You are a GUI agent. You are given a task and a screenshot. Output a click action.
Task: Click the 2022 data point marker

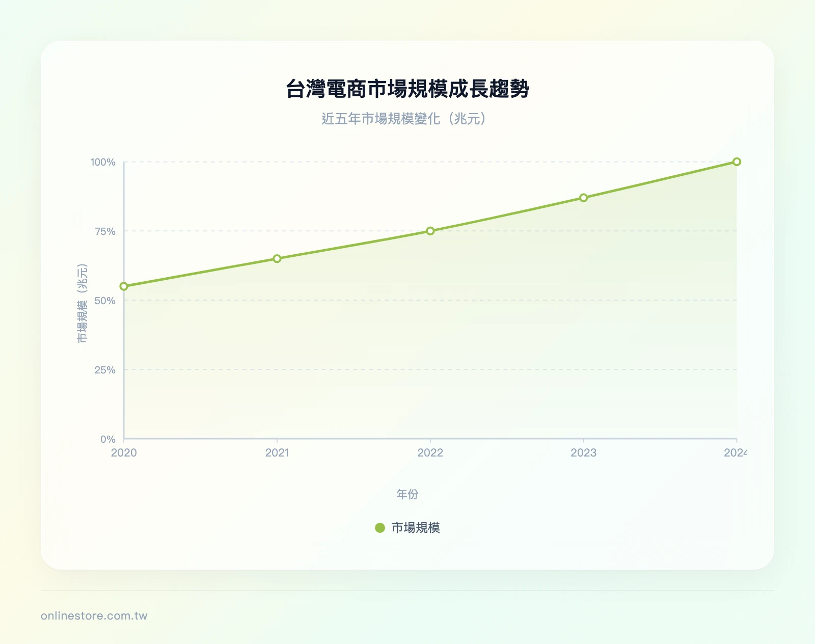pyautogui.click(x=430, y=231)
